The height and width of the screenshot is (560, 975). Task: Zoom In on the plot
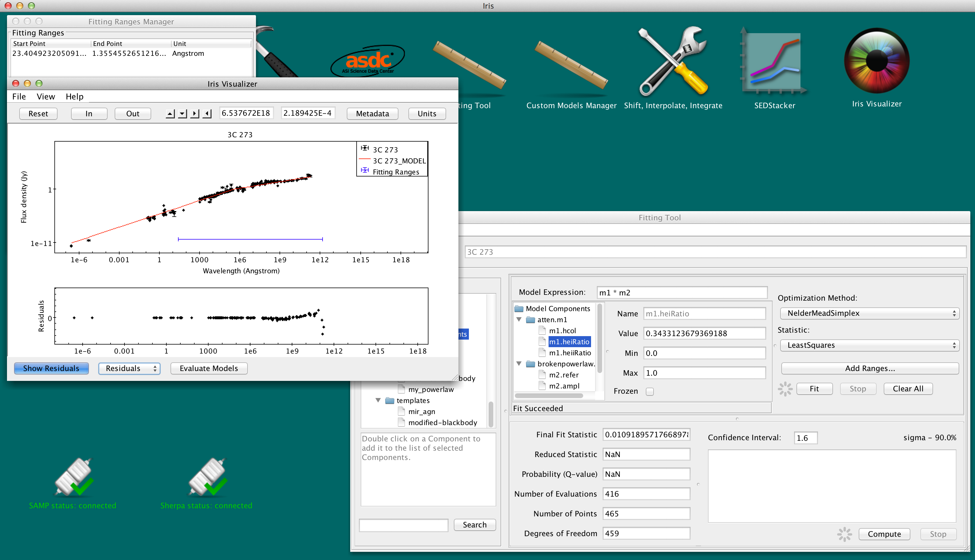pos(89,113)
